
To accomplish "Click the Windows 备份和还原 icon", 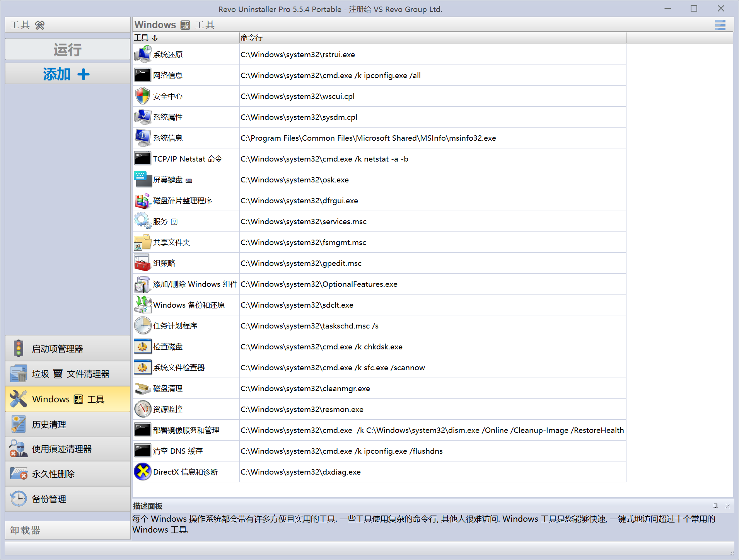I will tap(143, 305).
